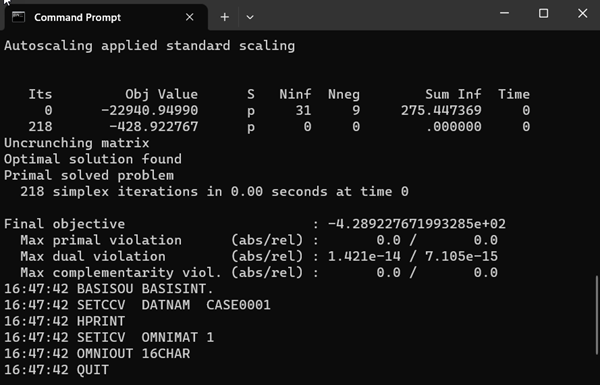Close the Command Prompt tab
The height and width of the screenshot is (385, 600).
click(x=189, y=17)
